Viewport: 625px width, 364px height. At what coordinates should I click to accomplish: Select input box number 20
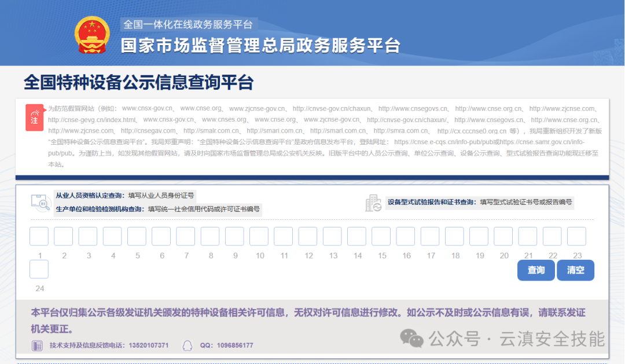pos(503,237)
